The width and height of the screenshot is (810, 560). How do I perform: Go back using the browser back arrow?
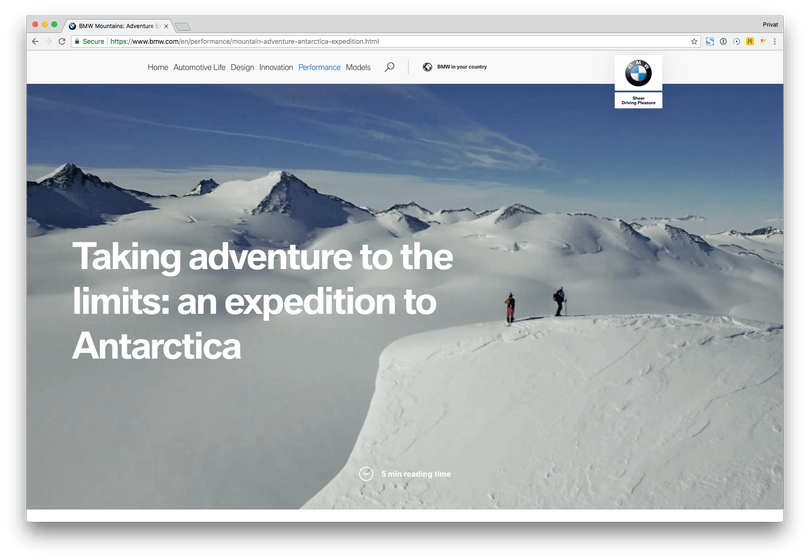pyautogui.click(x=35, y=41)
